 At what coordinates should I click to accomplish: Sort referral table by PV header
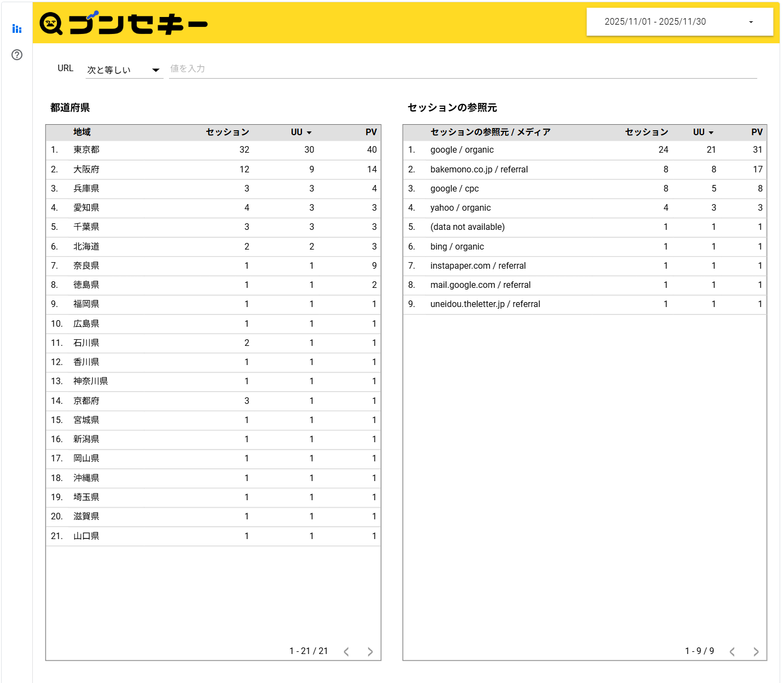pyautogui.click(x=756, y=132)
